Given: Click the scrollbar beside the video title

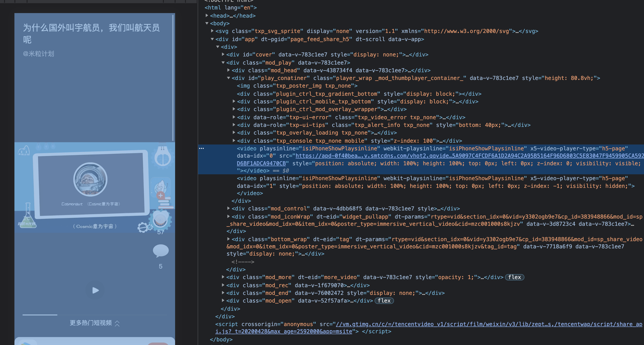Looking at the screenshot, I should point(173,77).
